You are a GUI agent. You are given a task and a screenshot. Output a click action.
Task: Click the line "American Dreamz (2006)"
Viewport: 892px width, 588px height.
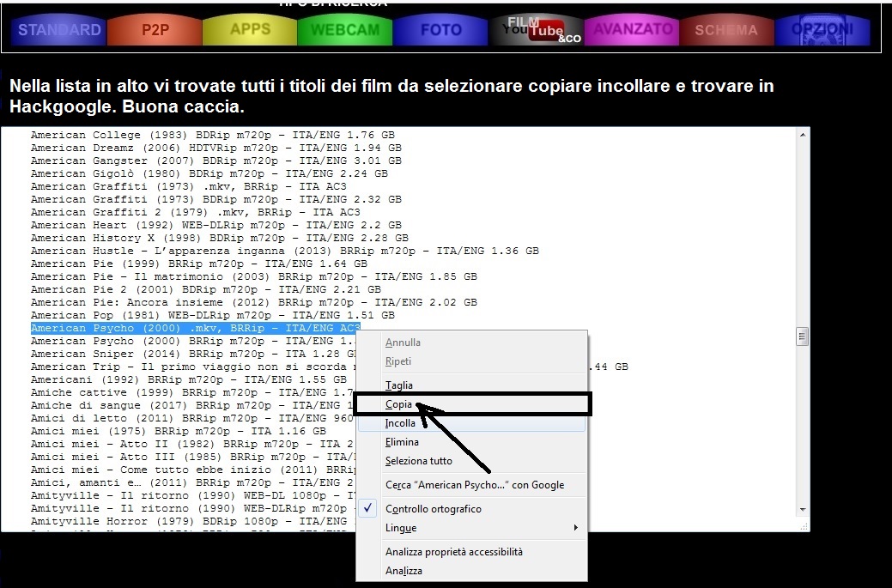tap(216, 148)
